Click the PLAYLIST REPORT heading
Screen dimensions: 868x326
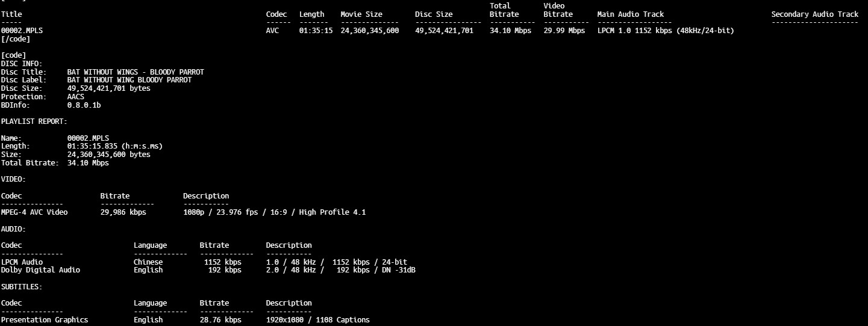[x=34, y=121]
